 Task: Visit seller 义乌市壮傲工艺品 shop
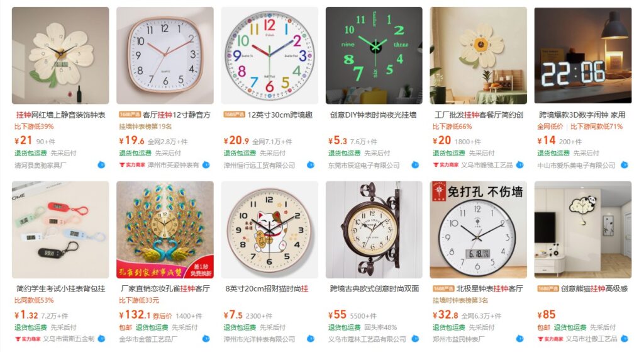coord(591,339)
